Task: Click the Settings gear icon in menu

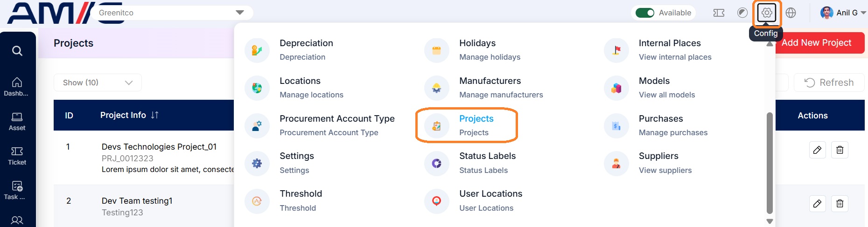Action: pyautogui.click(x=257, y=164)
